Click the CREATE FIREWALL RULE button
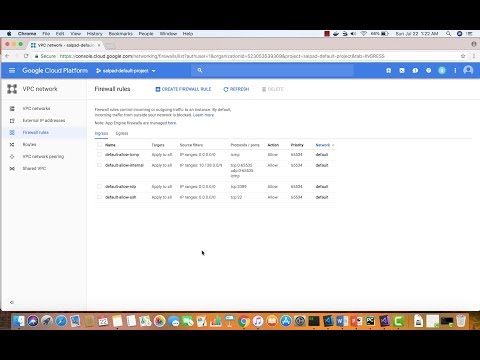This screenshot has height=360, width=480. point(183,89)
